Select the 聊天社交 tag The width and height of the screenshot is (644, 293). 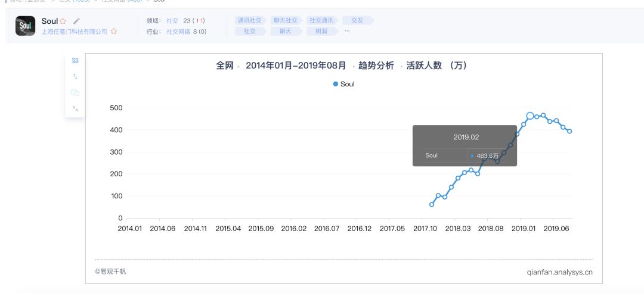click(285, 20)
